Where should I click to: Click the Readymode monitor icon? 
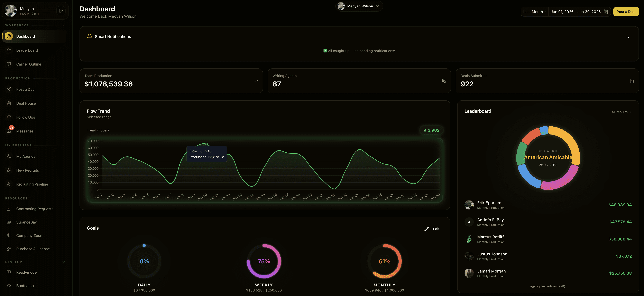click(x=9, y=272)
